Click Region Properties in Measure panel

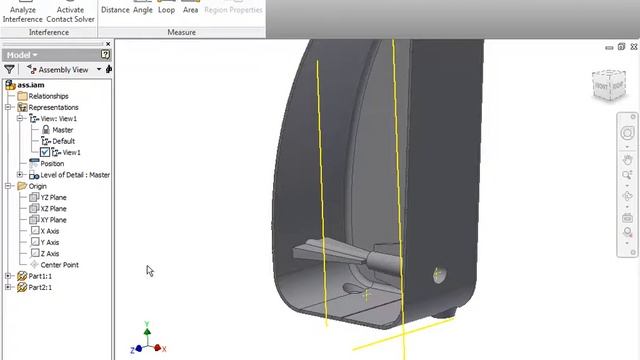click(x=233, y=8)
